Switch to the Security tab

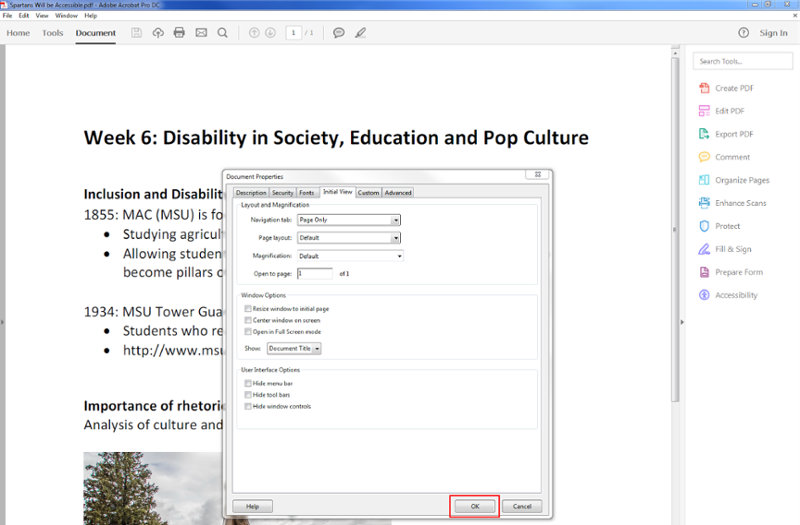pyautogui.click(x=283, y=193)
